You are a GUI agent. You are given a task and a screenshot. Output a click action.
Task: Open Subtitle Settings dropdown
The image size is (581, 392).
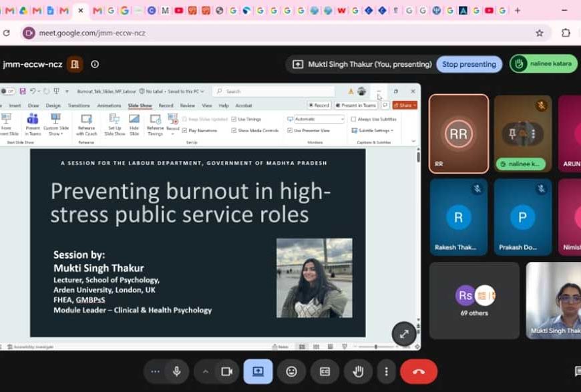click(x=373, y=130)
